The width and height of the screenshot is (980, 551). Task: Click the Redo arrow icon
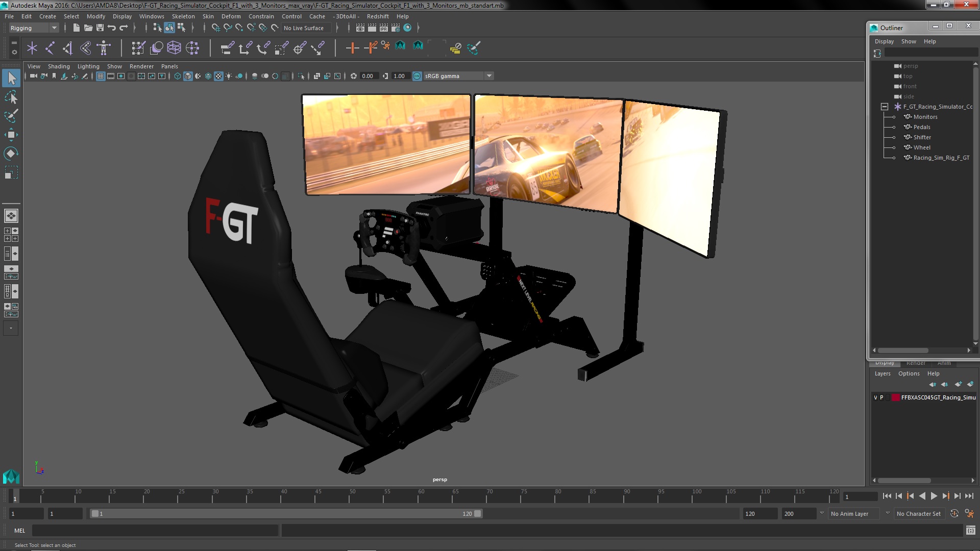pos(124,28)
